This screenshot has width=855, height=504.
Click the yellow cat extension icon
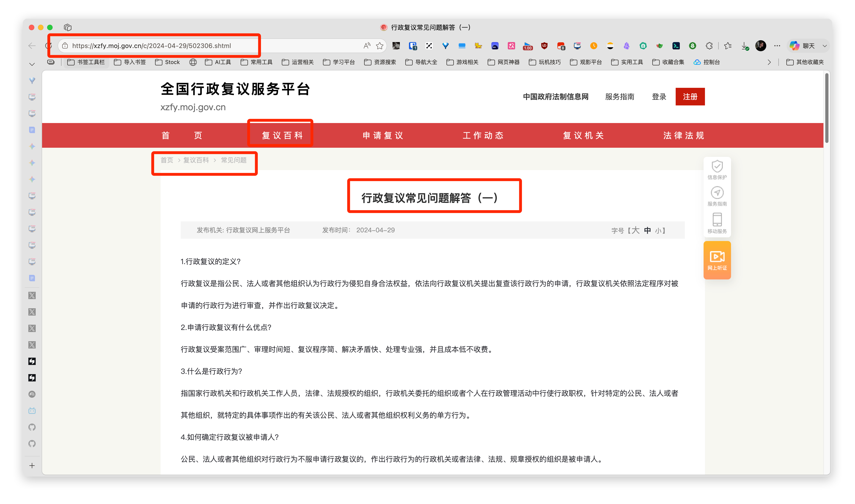coord(478,46)
